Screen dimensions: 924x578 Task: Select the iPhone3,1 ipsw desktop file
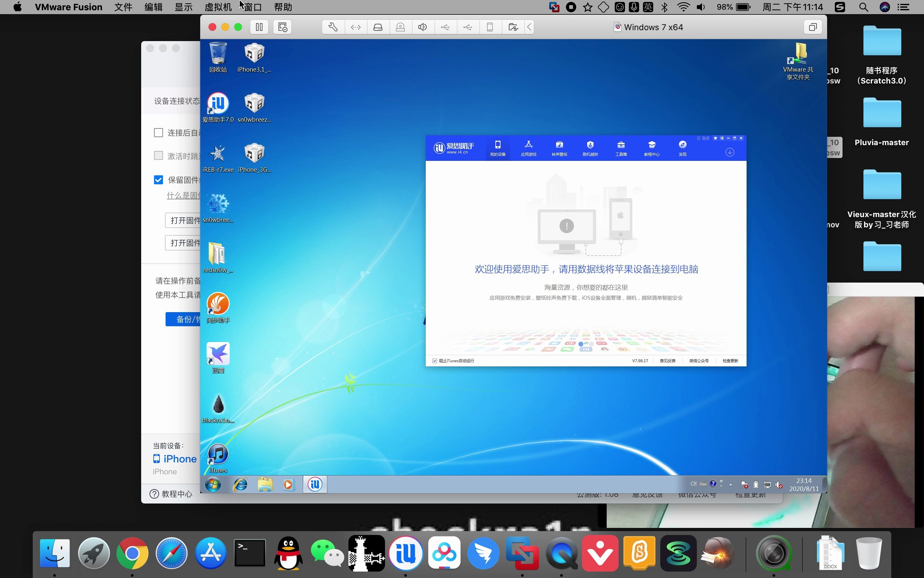[x=254, y=57]
